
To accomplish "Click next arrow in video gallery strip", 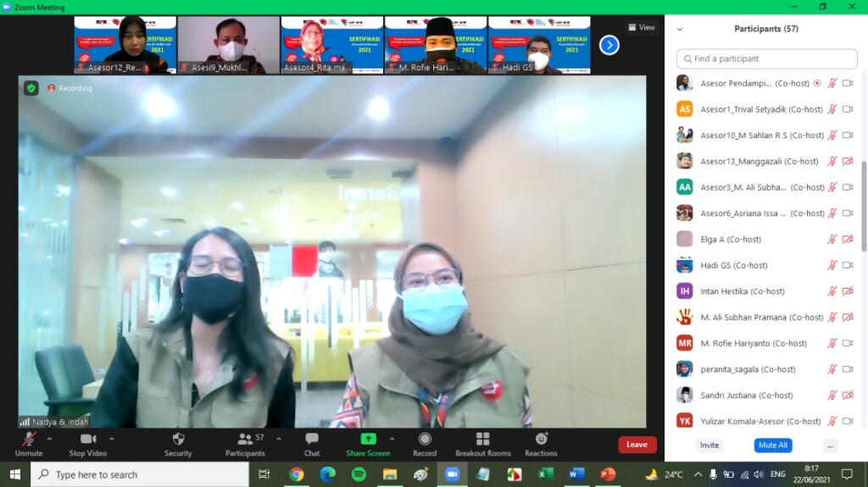I will pyautogui.click(x=609, y=45).
